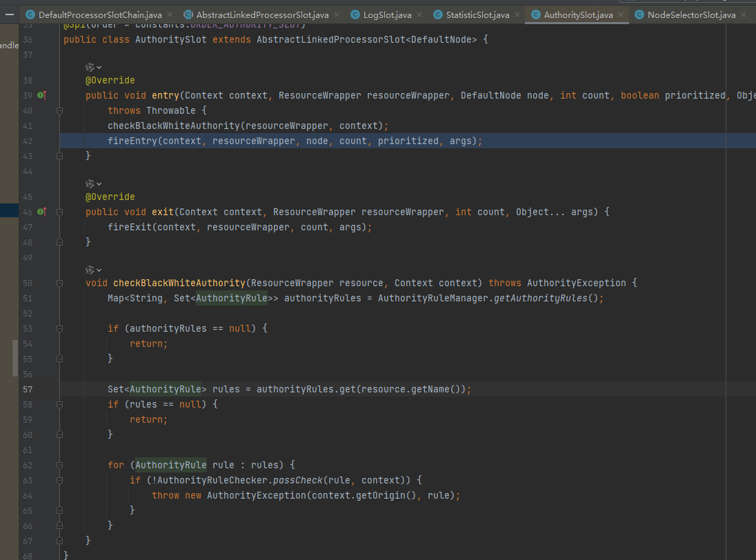Click class icon on AuthoritySlot.java tab
This screenshot has height=560, width=756.
(x=536, y=15)
